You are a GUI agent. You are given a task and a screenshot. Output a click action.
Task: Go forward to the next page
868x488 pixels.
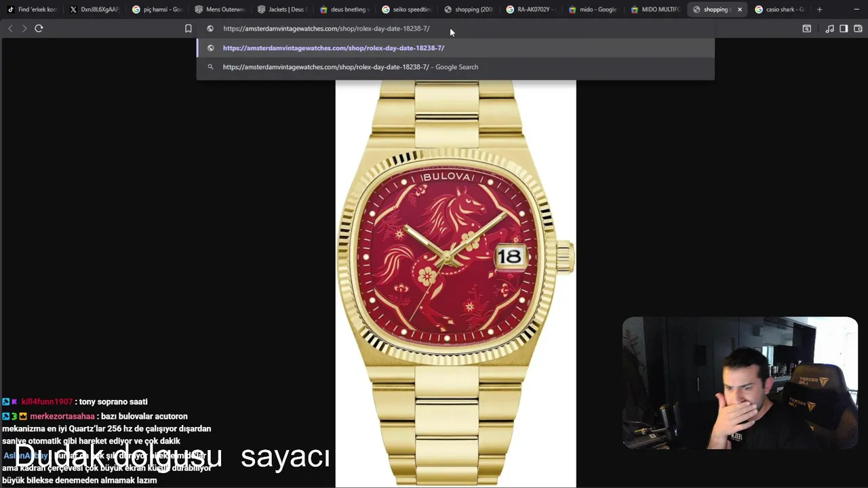click(x=24, y=28)
